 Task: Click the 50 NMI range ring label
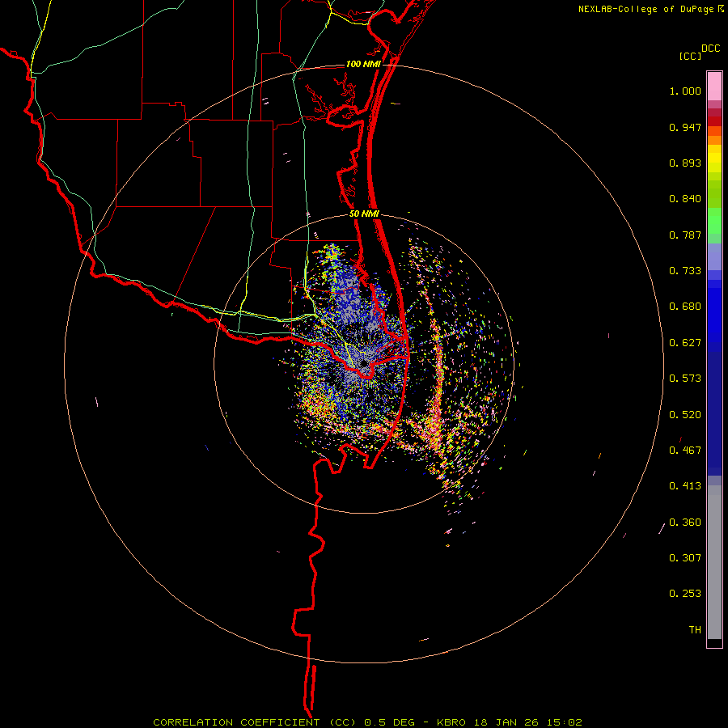point(364,214)
